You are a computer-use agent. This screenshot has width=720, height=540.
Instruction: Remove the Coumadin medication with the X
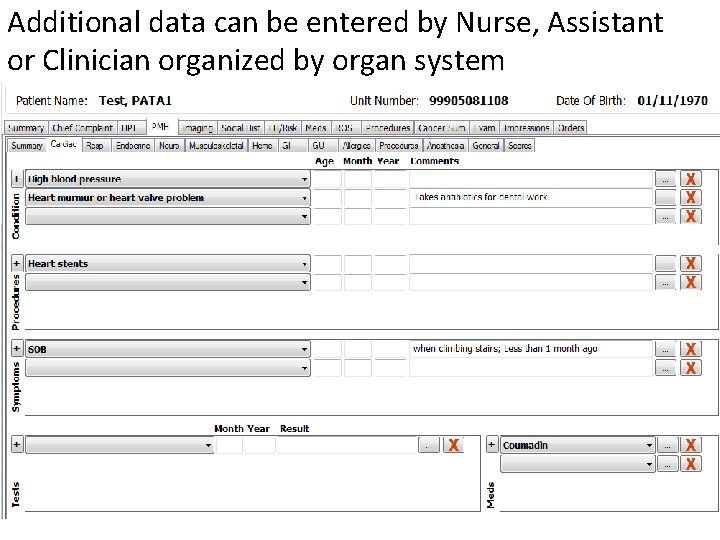pyautogui.click(x=691, y=445)
